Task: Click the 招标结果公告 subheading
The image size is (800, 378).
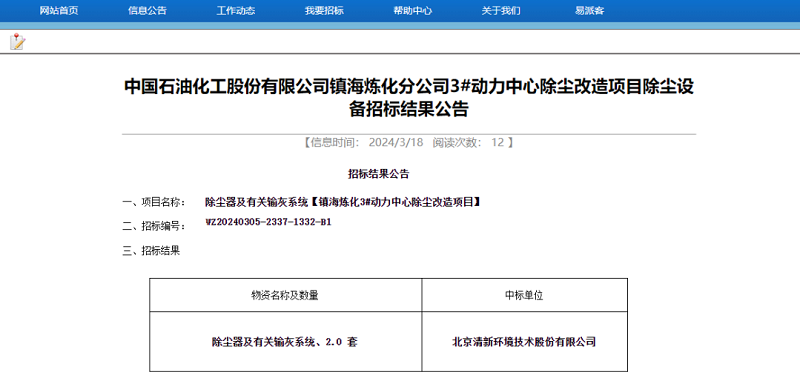Action: pyautogui.click(x=379, y=174)
